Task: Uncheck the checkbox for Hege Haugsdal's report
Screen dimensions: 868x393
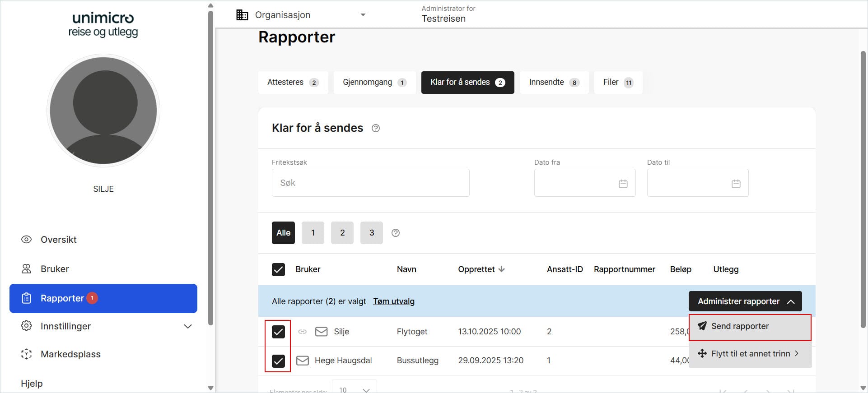Action: click(278, 361)
